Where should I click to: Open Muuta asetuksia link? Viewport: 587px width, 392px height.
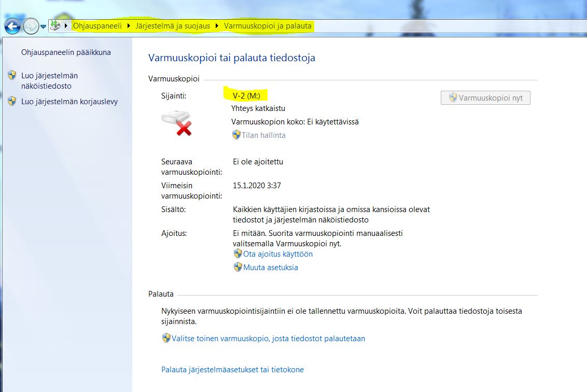[271, 268]
